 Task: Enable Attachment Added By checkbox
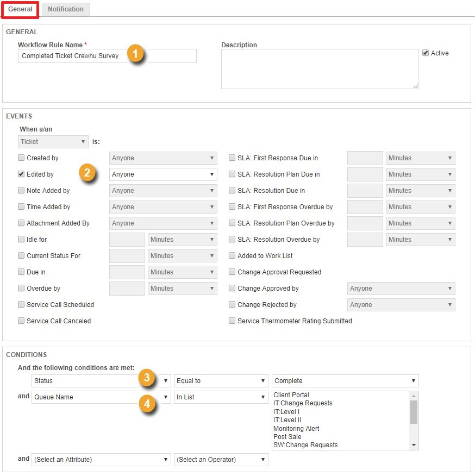pyautogui.click(x=21, y=223)
